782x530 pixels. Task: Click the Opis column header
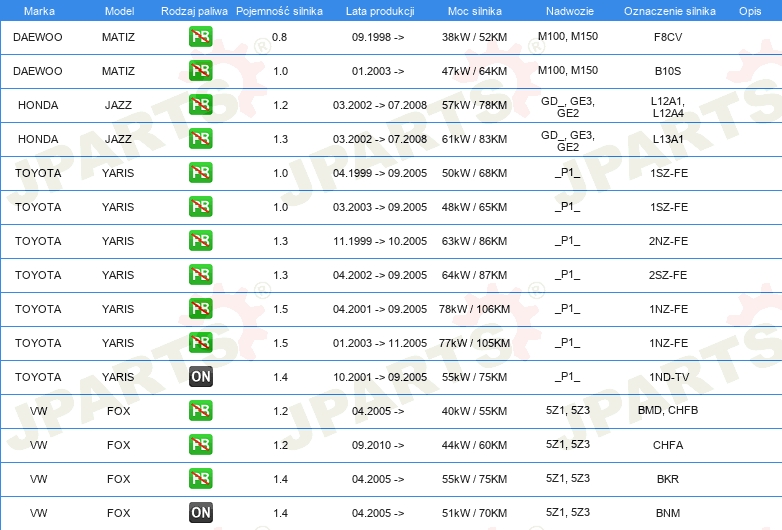click(x=750, y=11)
